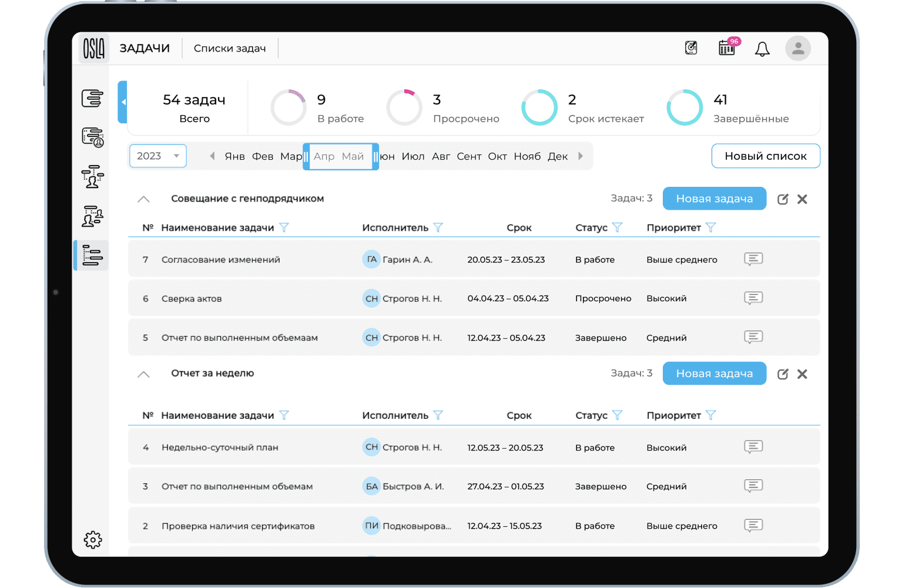Select the month Сент in timeline
902x588 pixels.
click(x=468, y=156)
